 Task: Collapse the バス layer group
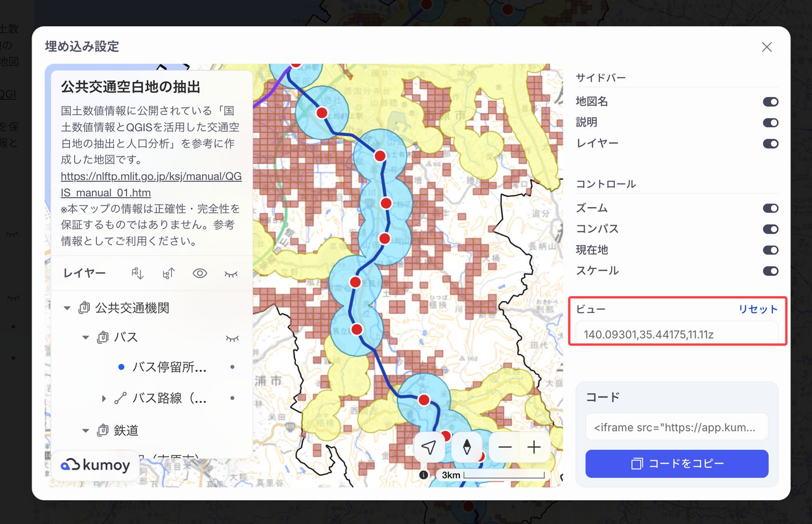tap(86, 337)
